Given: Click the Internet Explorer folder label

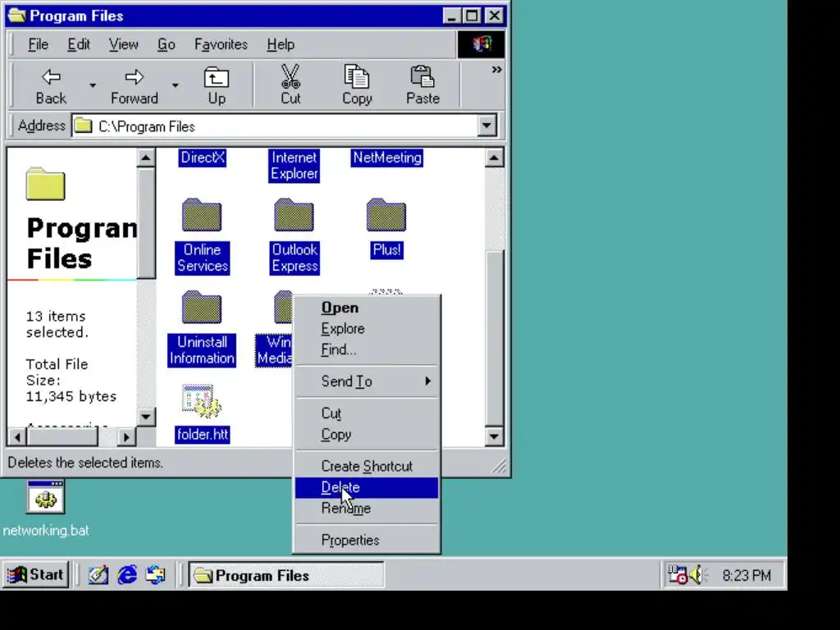Looking at the screenshot, I should (x=294, y=166).
